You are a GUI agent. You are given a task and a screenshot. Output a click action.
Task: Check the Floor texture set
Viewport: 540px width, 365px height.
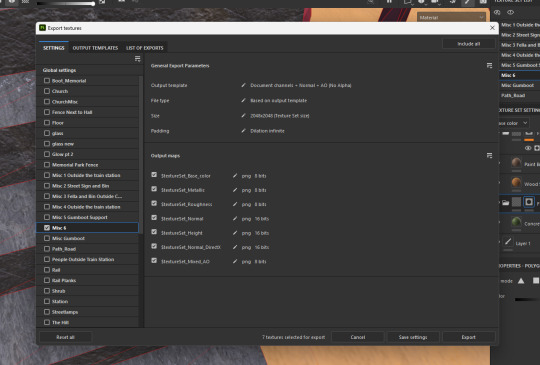pos(47,123)
